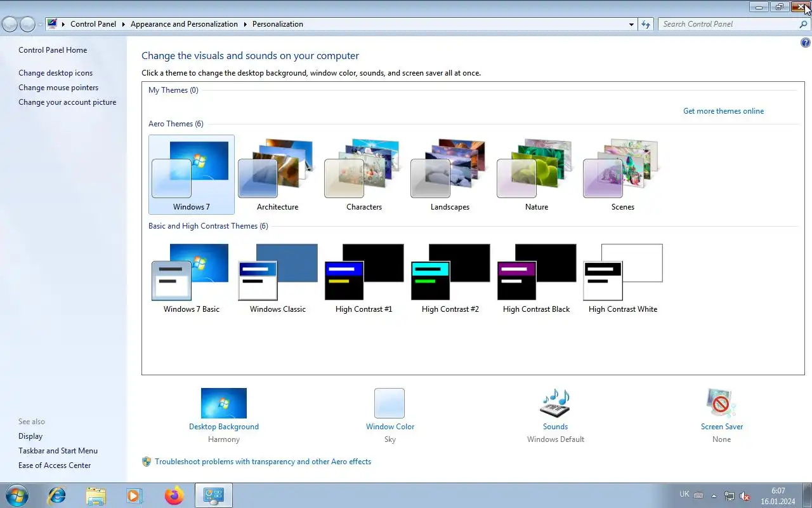This screenshot has width=812, height=508.
Task: Open the Display link
Action: click(30, 436)
